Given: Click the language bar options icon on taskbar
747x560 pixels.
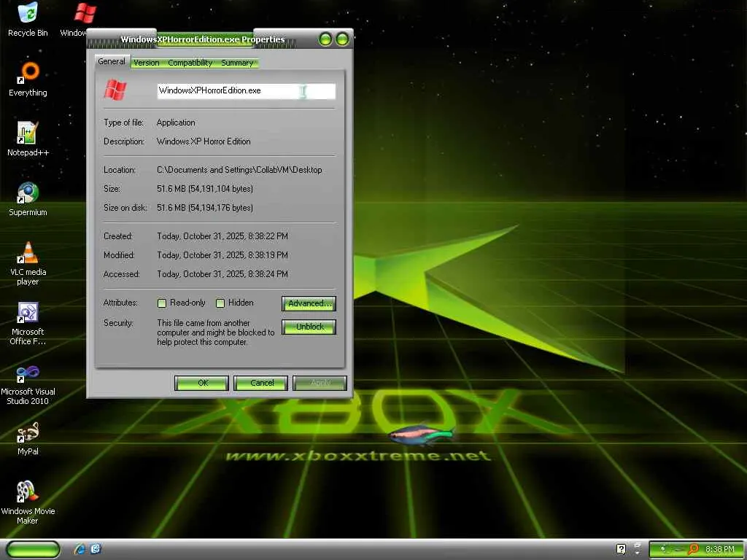Looking at the screenshot, I should pyautogui.click(x=638, y=549).
